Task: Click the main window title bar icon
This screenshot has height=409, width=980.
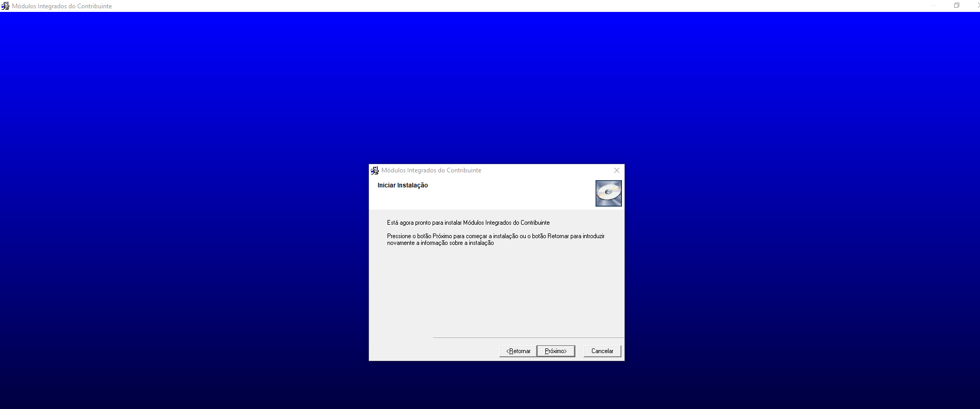Action: click(x=5, y=6)
